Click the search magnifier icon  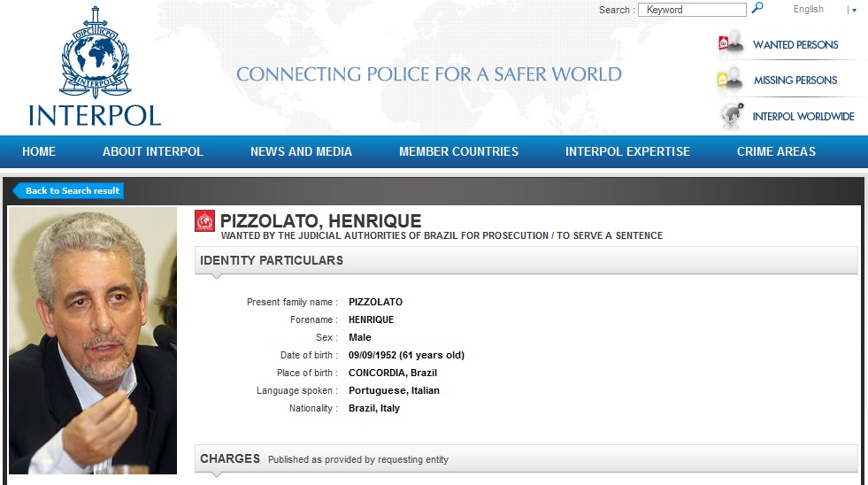pyautogui.click(x=757, y=8)
